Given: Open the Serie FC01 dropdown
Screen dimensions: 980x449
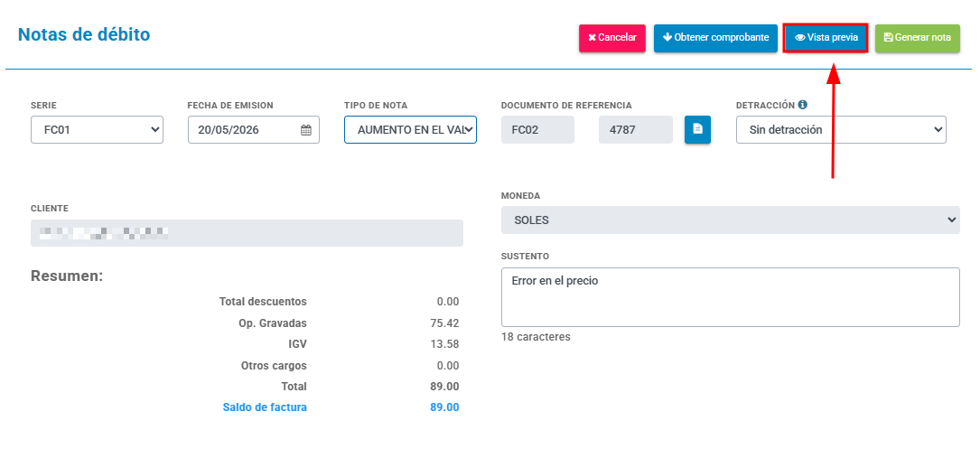Looking at the screenshot, I should [97, 130].
